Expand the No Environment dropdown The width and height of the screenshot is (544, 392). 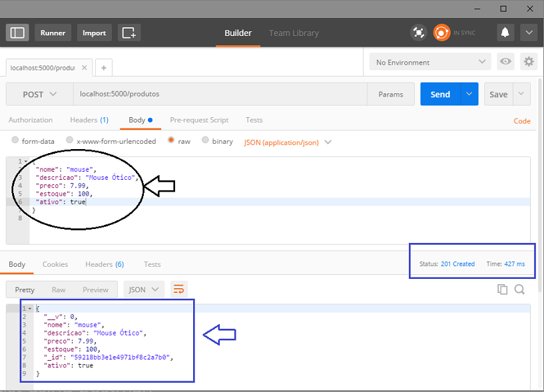(x=430, y=62)
